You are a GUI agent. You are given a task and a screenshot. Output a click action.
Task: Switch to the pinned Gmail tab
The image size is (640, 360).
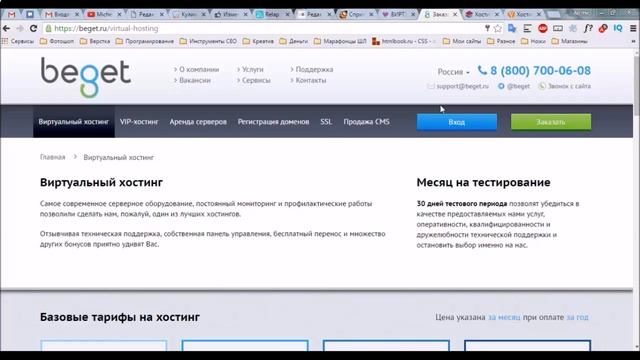(11, 14)
